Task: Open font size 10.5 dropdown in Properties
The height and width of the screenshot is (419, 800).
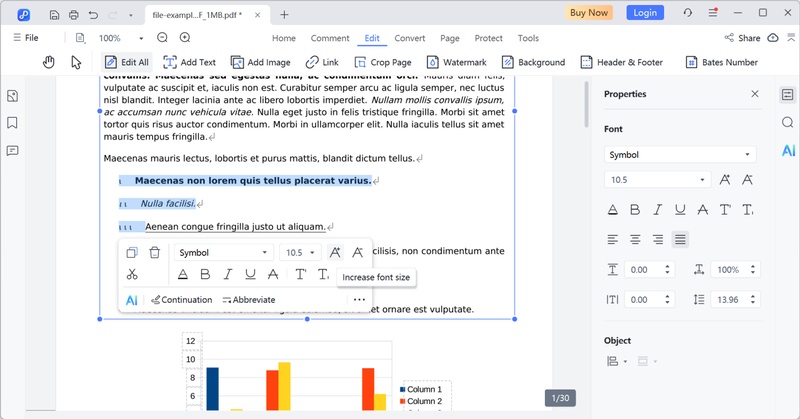Action: coord(657,180)
